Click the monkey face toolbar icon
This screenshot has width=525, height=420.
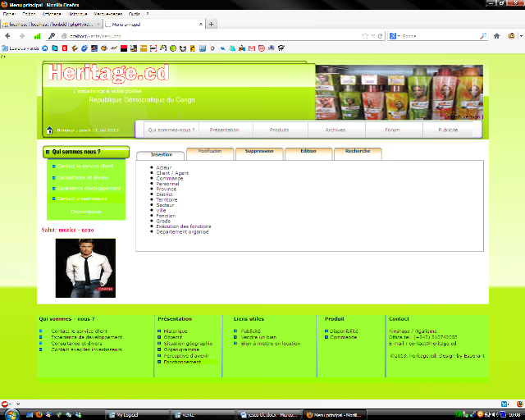(x=511, y=36)
